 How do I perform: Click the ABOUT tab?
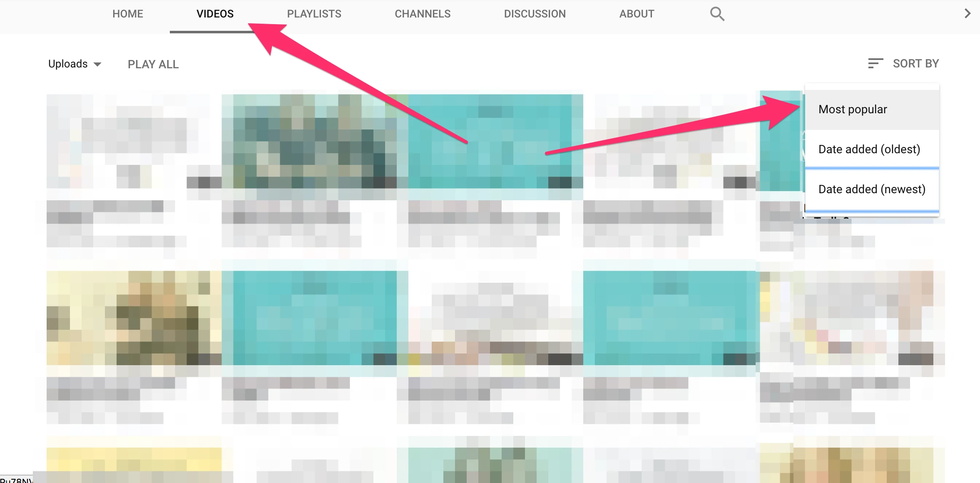[x=637, y=14]
